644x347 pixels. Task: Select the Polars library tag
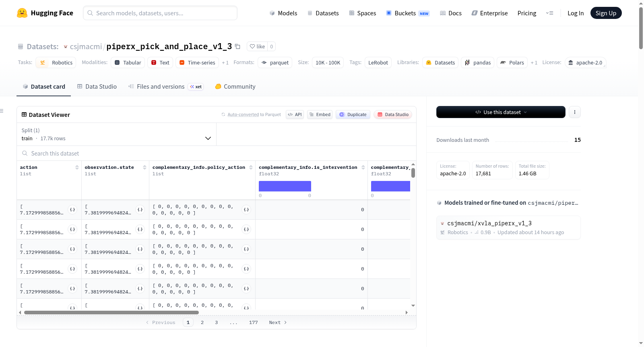tap(512, 62)
